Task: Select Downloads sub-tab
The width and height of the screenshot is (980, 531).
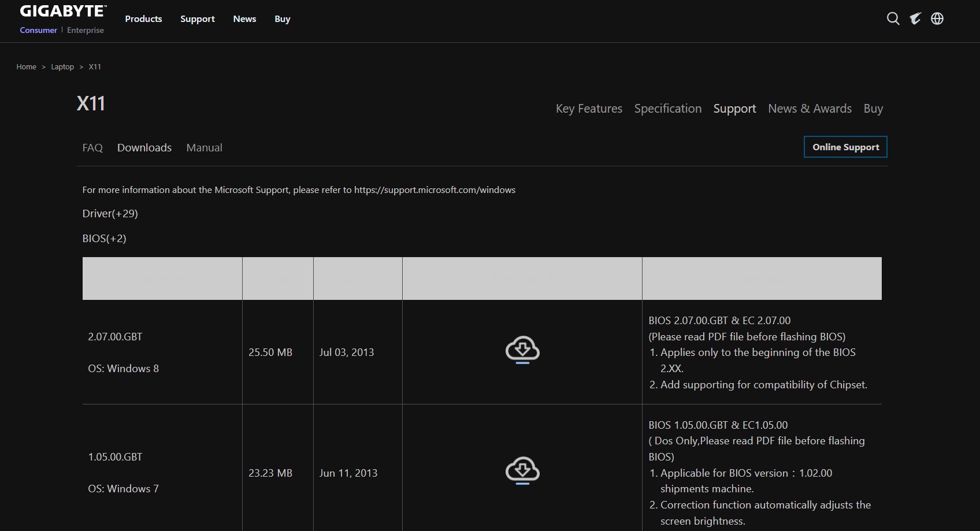Action: coord(144,148)
